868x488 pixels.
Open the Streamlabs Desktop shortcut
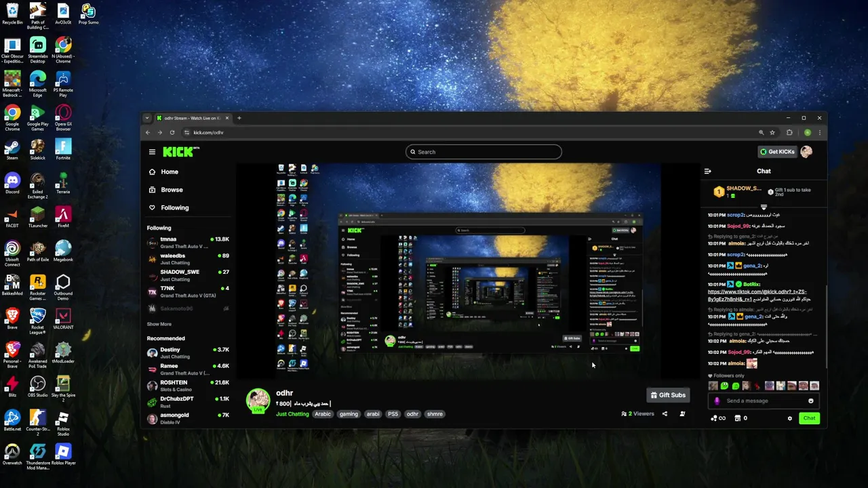[x=37, y=49]
